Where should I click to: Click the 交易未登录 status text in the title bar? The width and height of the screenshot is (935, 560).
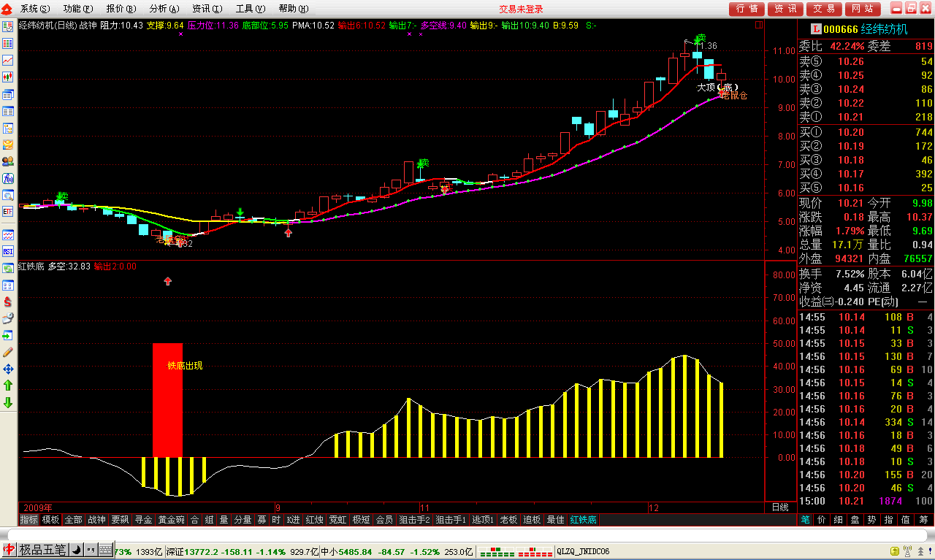point(521,9)
